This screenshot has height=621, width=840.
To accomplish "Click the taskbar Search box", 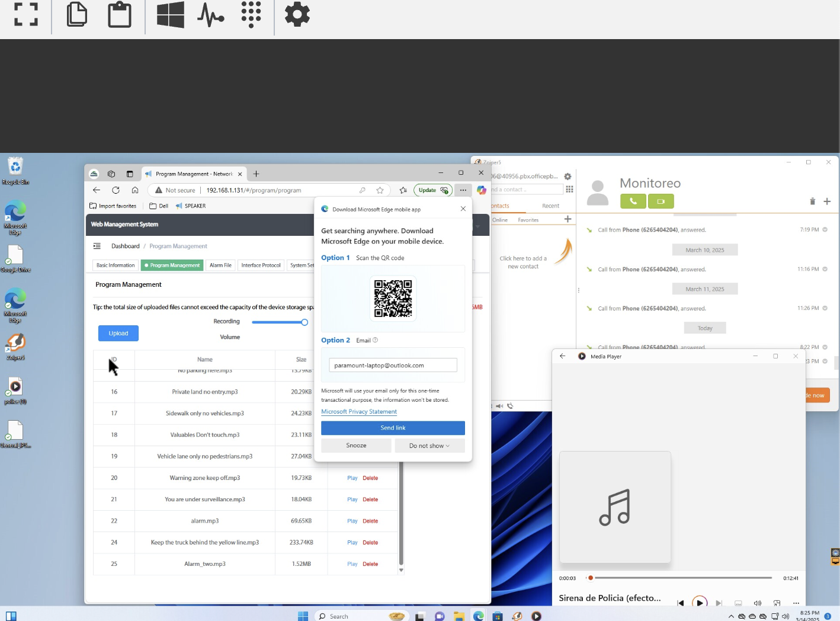I will pyautogui.click(x=361, y=616).
